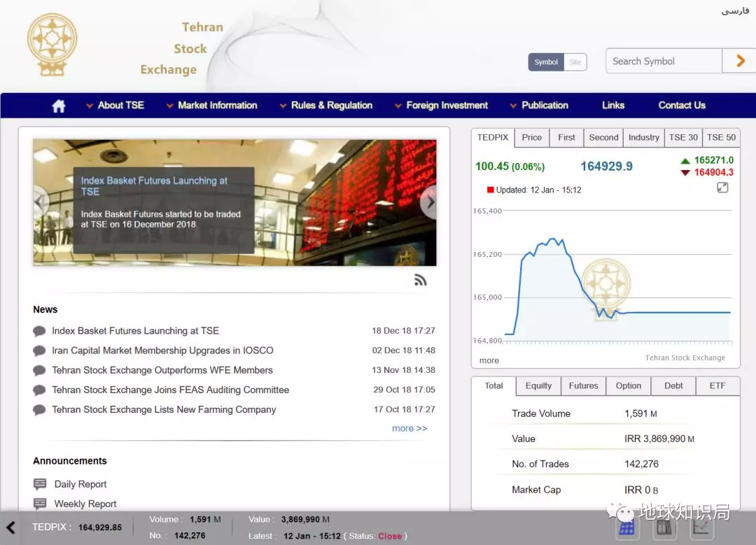Expand the Foreign Investment menu
The width and height of the screenshot is (756, 545).
(x=441, y=106)
